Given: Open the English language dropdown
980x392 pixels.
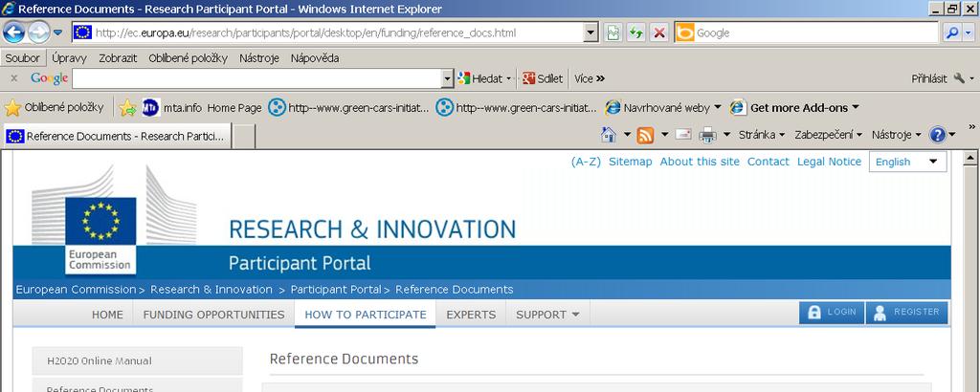Looking at the screenshot, I should 907,162.
